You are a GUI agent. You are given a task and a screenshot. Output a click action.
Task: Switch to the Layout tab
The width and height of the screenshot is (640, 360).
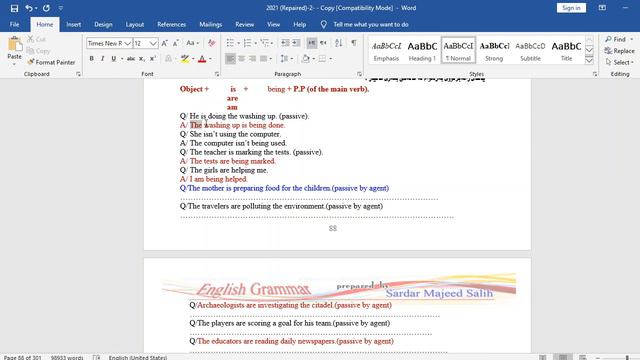[x=135, y=24]
